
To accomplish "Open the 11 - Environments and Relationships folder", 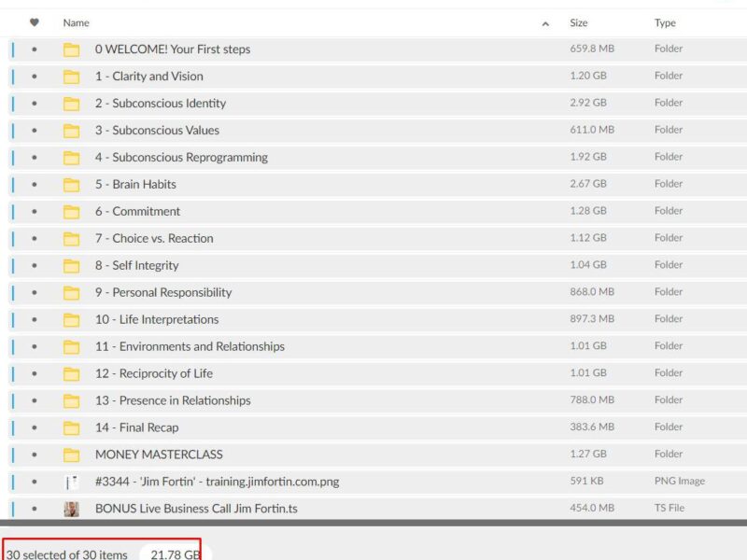I will (190, 346).
